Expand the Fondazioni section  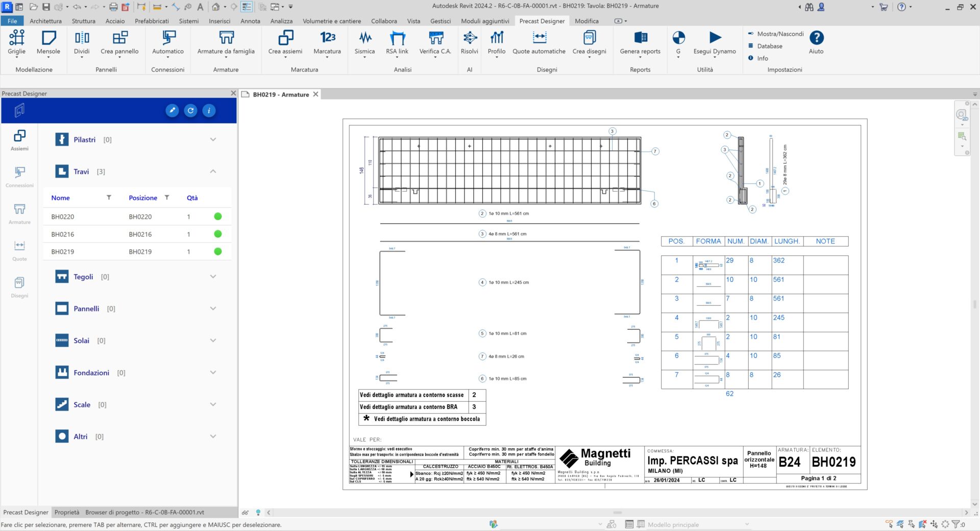click(213, 372)
